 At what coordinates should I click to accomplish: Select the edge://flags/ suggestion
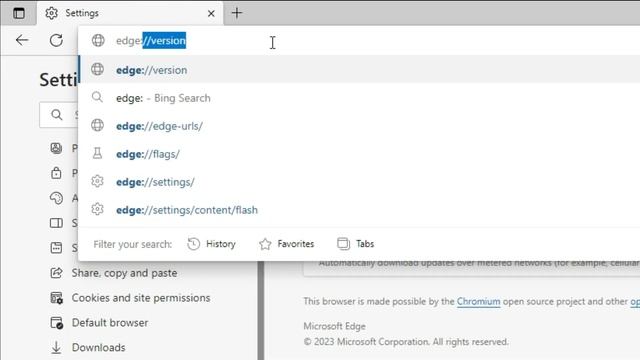pyautogui.click(x=359, y=154)
